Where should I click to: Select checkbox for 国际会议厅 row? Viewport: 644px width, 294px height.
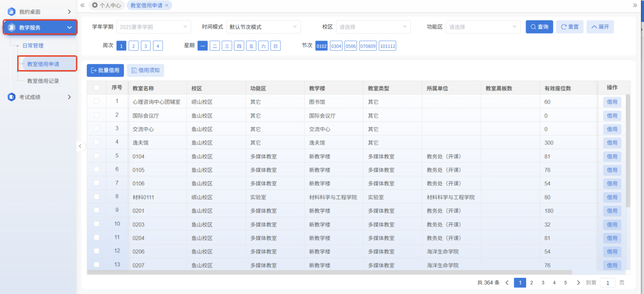click(x=97, y=115)
